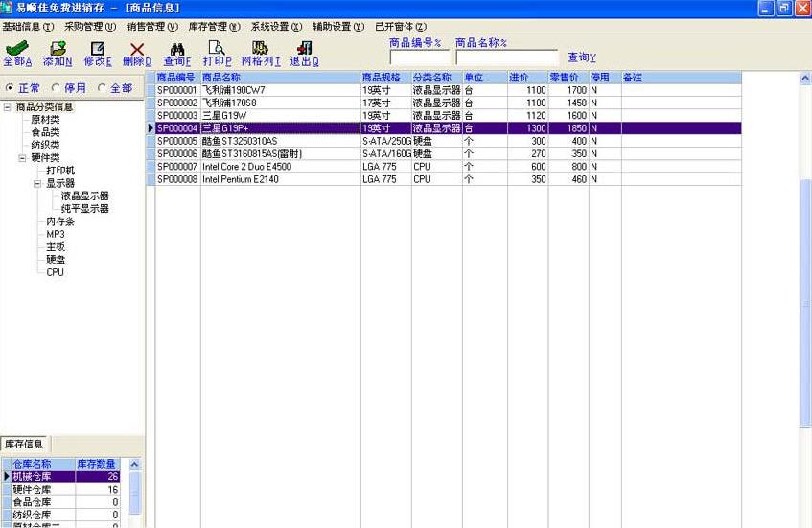Click the 网格列 (Grid columns) toolbar icon
The width and height of the screenshot is (812, 528).
click(x=260, y=49)
